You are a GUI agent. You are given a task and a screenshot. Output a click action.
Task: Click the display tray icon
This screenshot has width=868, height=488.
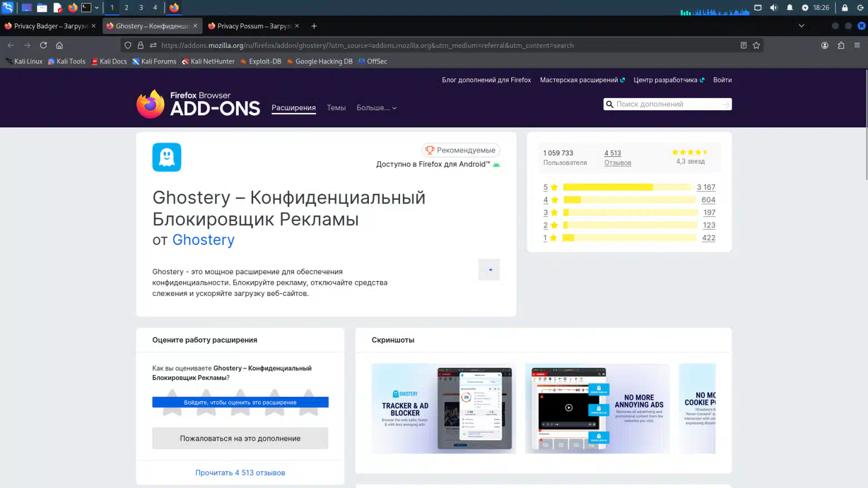(758, 8)
